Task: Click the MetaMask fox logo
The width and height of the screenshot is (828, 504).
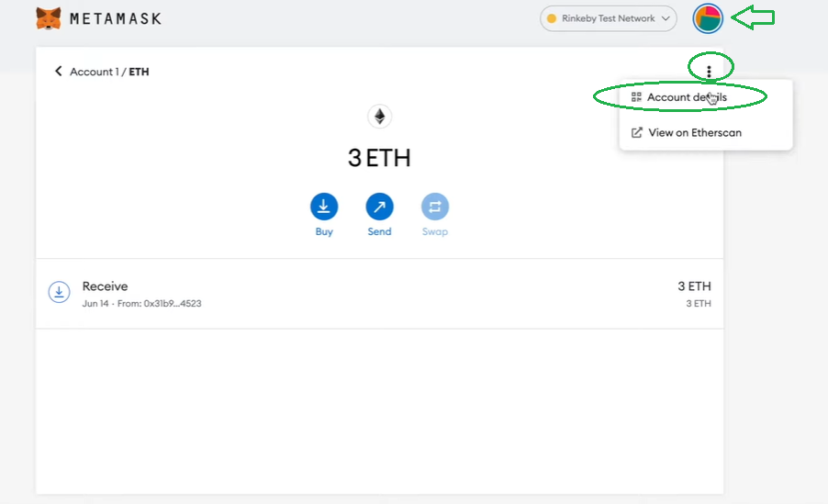Action: point(48,18)
